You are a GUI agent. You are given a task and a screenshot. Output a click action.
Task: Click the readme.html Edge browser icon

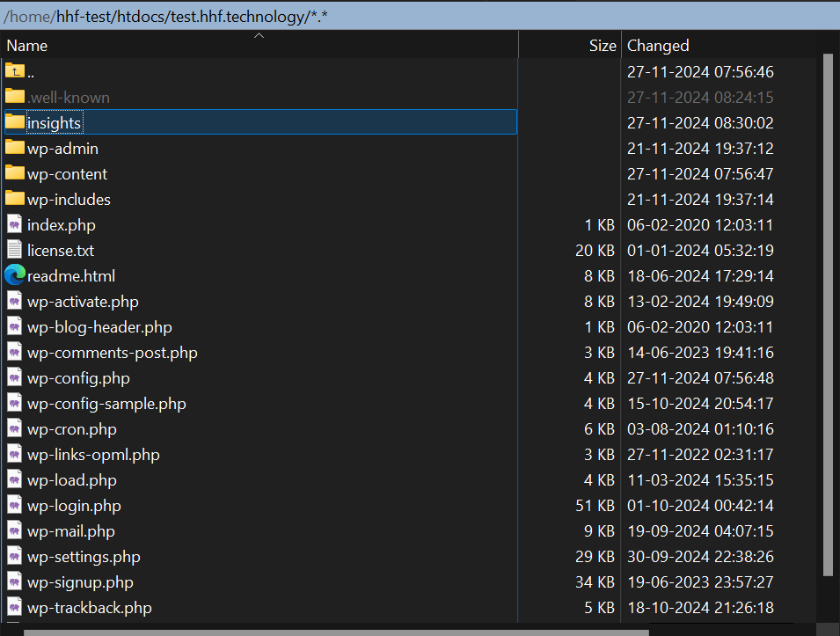(15, 275)
